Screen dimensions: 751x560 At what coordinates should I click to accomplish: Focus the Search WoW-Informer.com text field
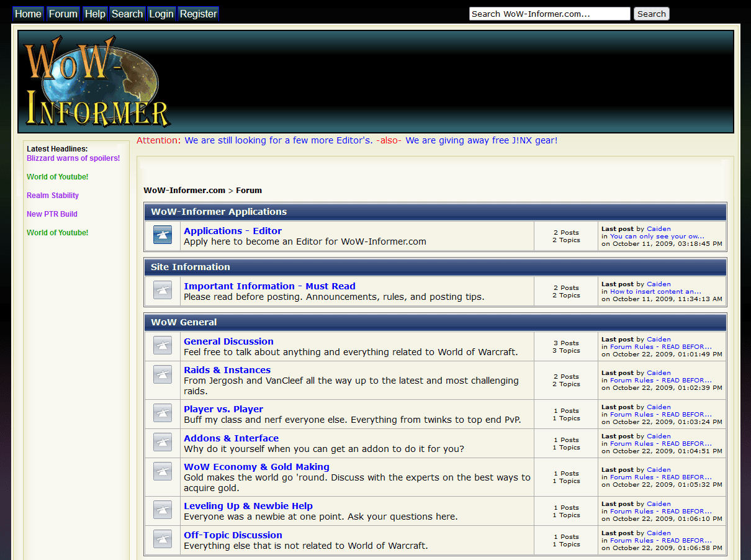click(x=549, y=14)
